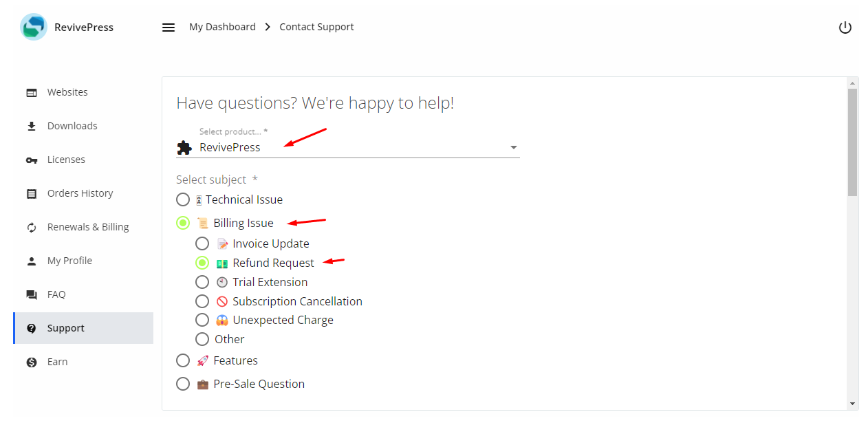Click the Billing Issue scroll emoji
868x423 pixels.
coord(203,223)
